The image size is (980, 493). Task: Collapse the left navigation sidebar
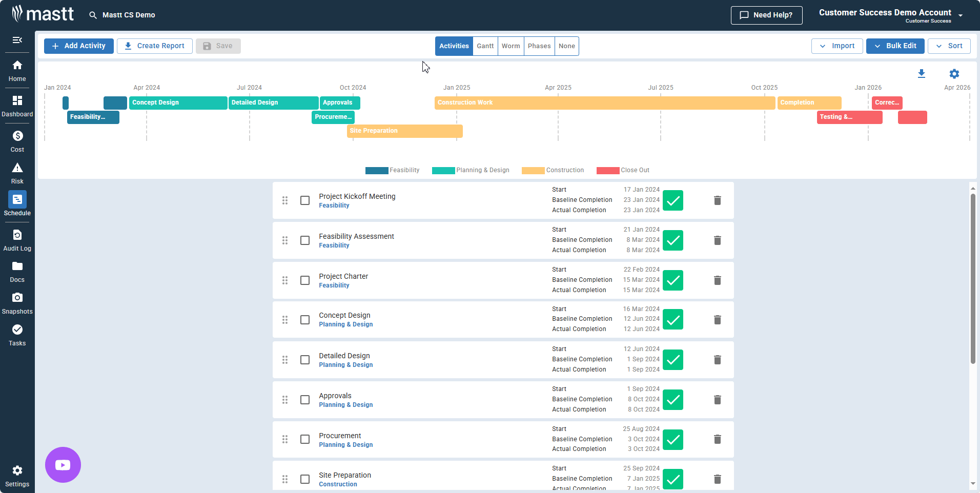17,40
